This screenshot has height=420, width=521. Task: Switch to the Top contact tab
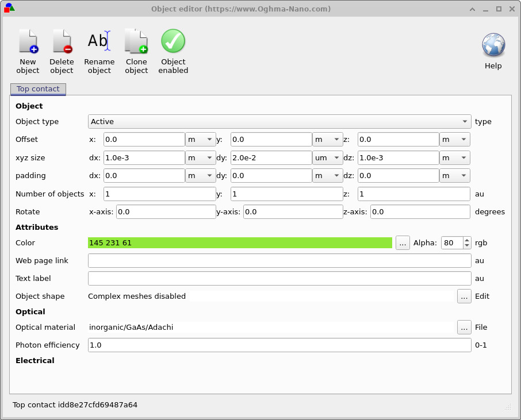(38, 89)
